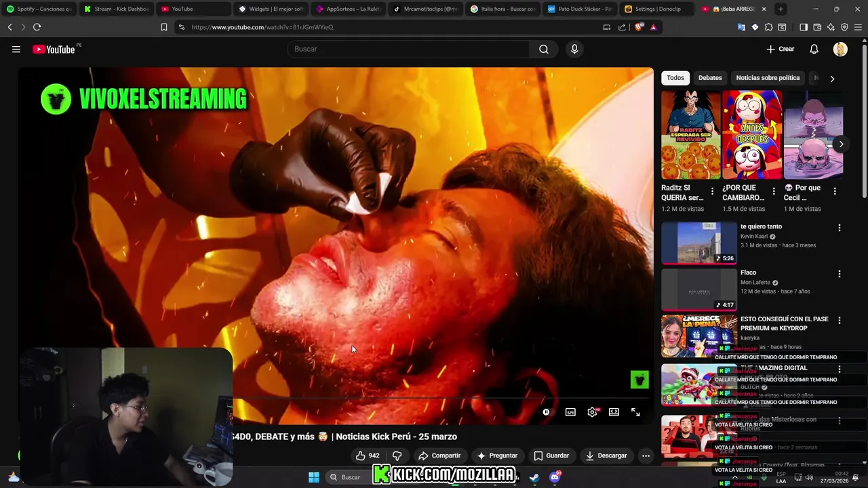Screen dimensions: 868x488
Task: Open the account avatar menu
Action: [x=840, y=49]
